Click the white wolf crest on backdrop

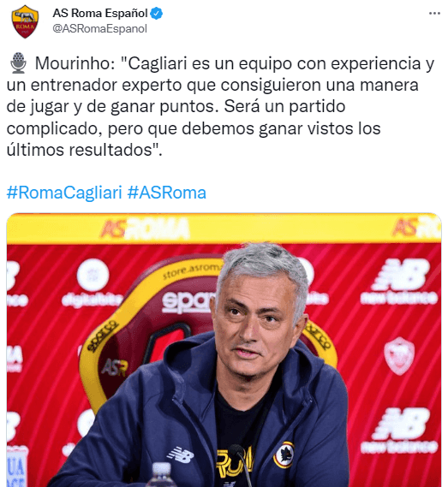pos(399,356)
